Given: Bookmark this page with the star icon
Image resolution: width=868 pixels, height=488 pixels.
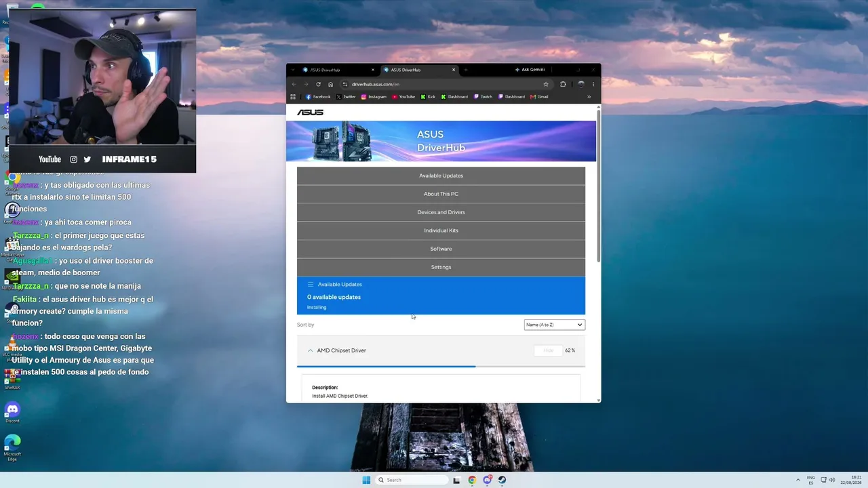Looking at the screenshot, I should [x=545, y=84].
